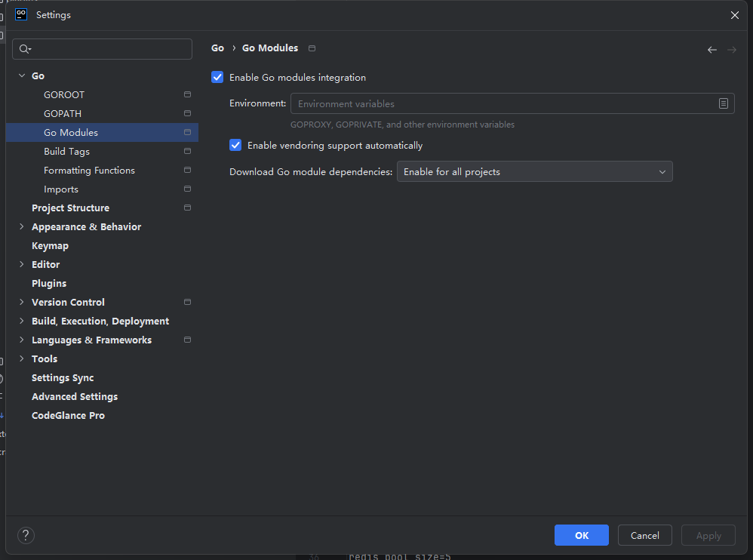Click project-level icon beside Version Control

pyautogui.click(x=187, y=302)
